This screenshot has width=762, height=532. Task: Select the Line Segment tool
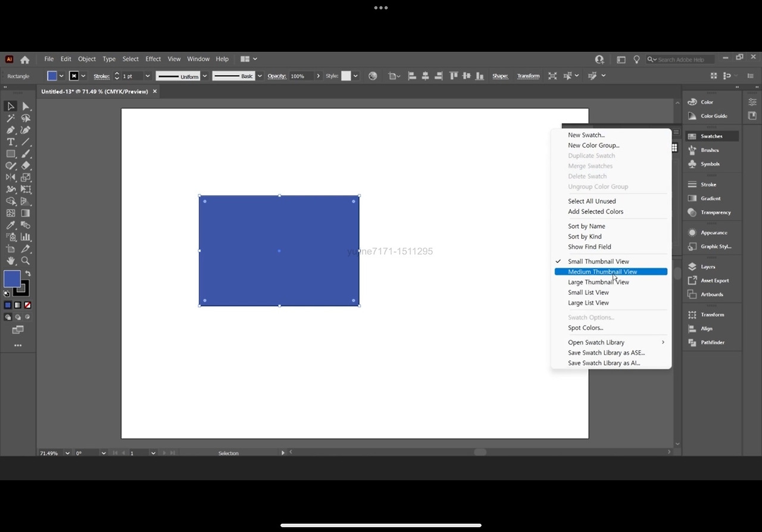(26, 142)
